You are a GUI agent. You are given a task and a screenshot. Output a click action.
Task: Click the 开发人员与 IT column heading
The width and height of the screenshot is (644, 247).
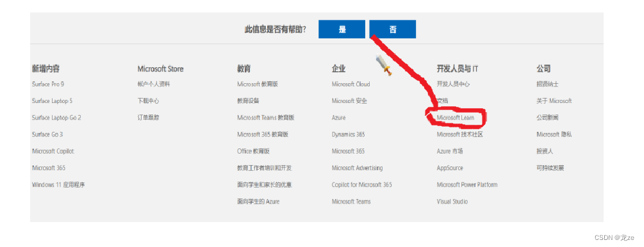tap(458, 69)
